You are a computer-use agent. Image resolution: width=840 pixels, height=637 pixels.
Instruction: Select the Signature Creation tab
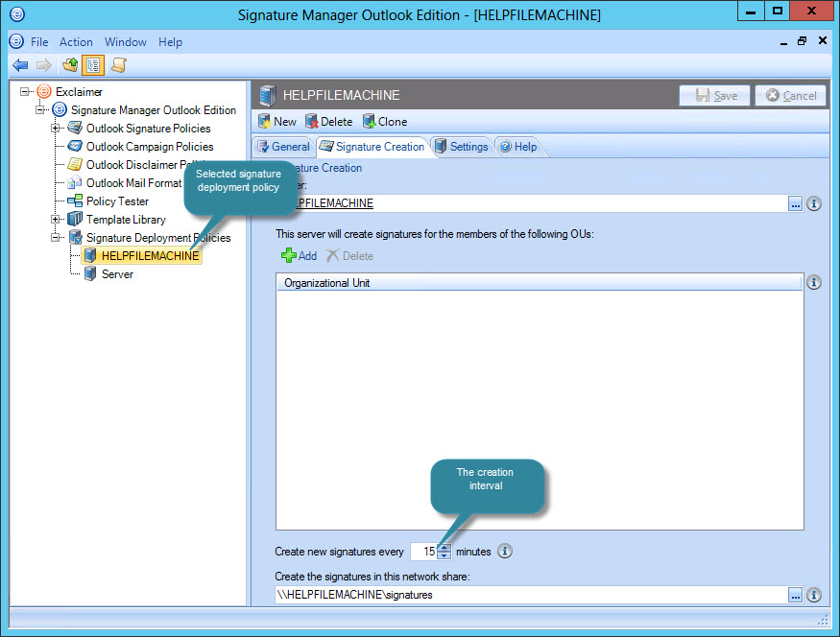tap(372, 147)
